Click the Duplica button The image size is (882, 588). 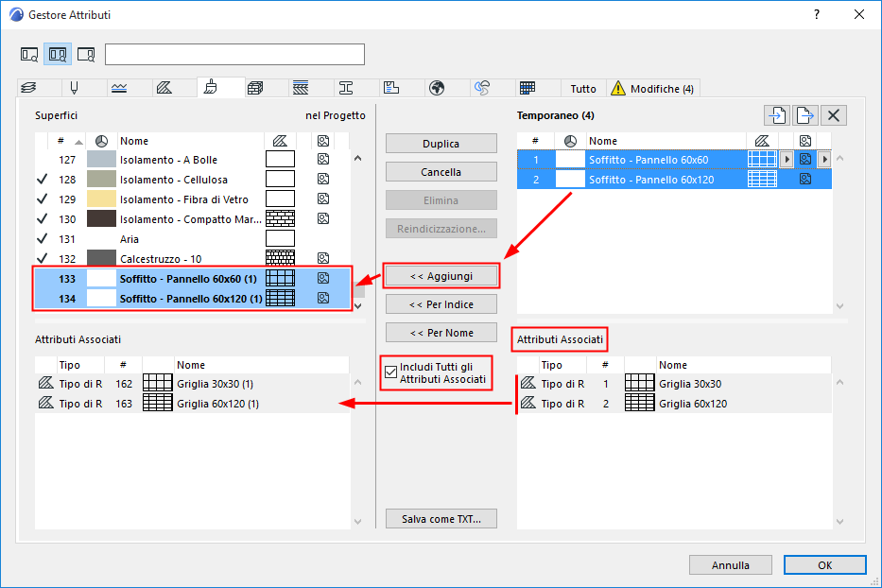tap(441, 144)
